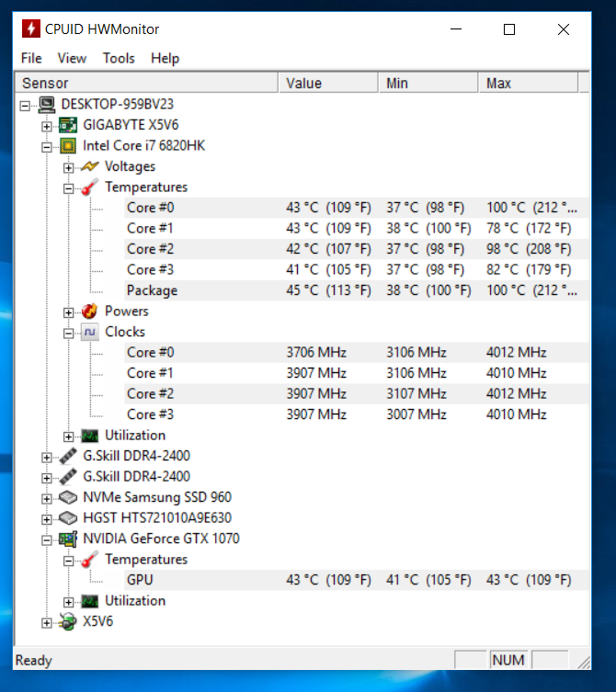Viewport: 616px width, 692px height.
Task: Click the second G.Skill DDR4-2400 RAM icon
Action: click(x=68, y=477)
